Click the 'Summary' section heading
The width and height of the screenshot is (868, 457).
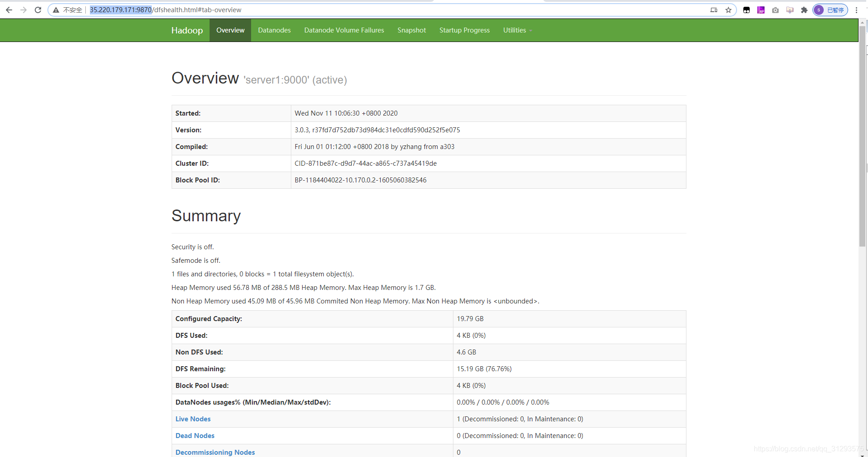pyautogui.click(x=206, y=216)
